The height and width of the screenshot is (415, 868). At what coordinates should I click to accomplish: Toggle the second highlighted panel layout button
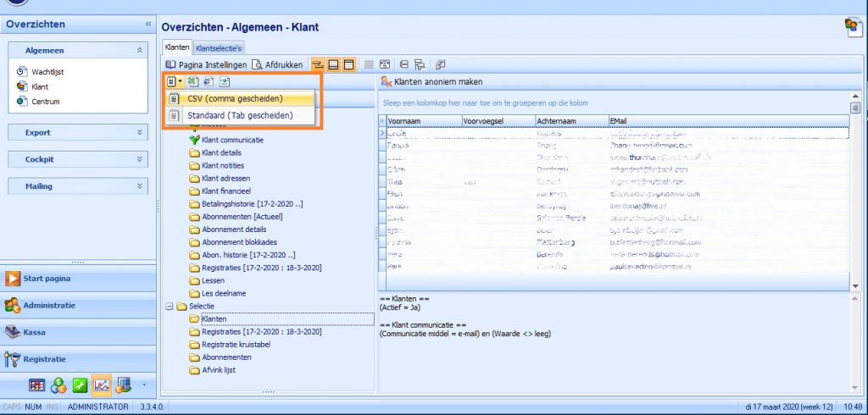tap(334, 64)
